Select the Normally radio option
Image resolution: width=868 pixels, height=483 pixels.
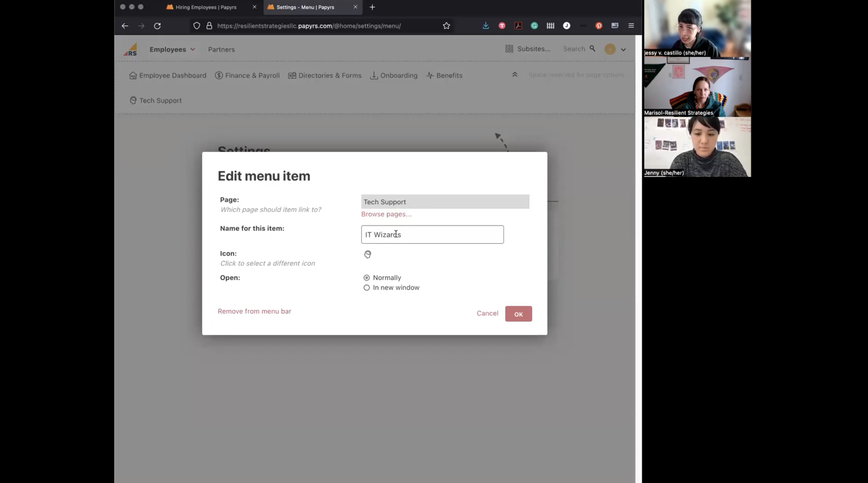click(366, 278)
